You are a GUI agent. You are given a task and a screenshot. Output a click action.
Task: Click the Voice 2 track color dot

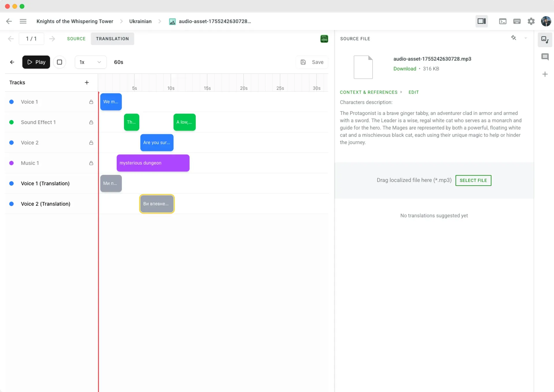click(x=12, y=143)
